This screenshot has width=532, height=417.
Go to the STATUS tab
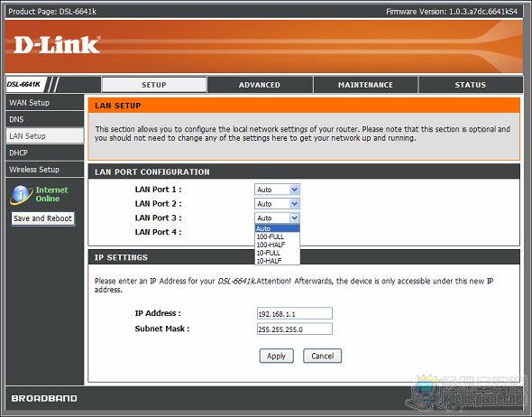[471, 85]
